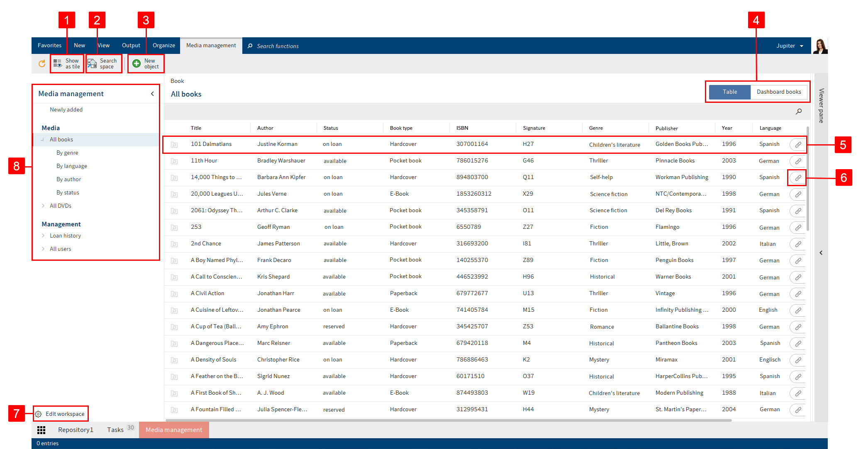868x449 pixels.
Task: Click the document icon beside A Density of Souls
Action: [x=174, y=360]
